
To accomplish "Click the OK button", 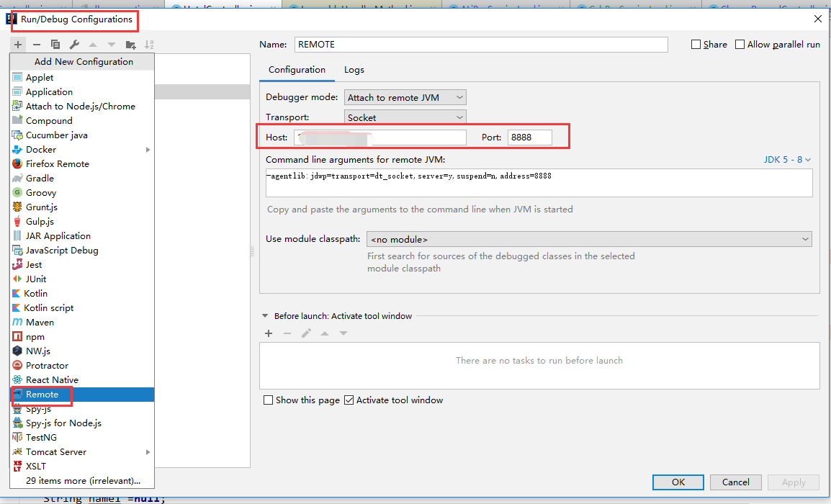I will tap(678, 482).
